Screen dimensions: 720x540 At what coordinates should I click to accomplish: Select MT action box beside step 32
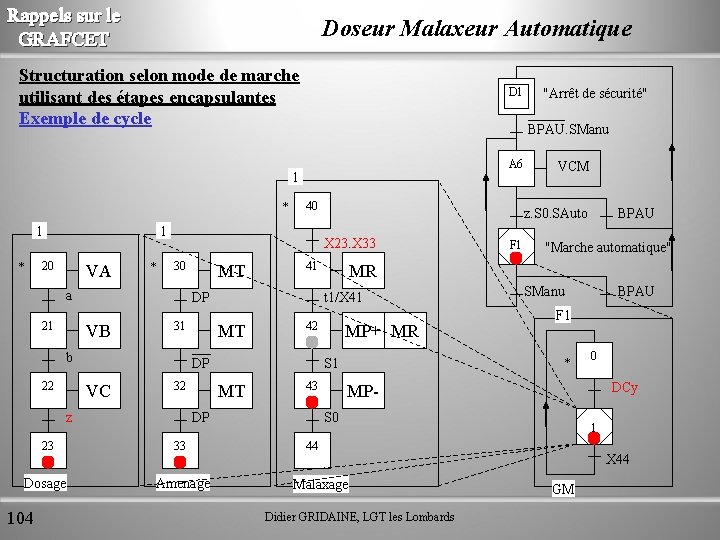click(x=231, y=390)
